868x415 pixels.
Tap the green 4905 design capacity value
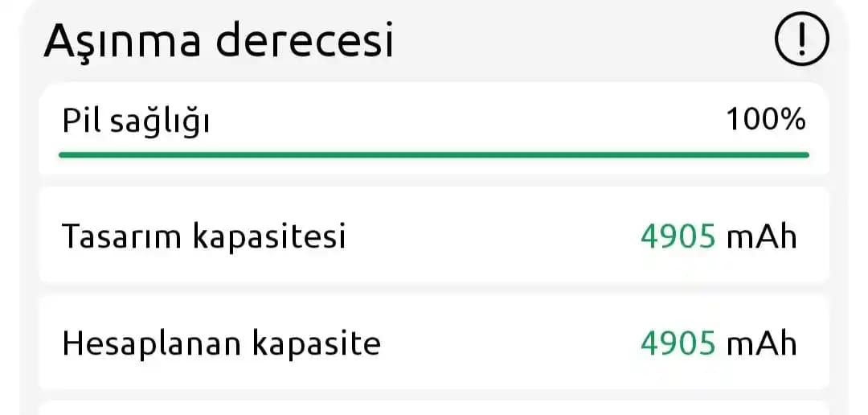[678, 236]
